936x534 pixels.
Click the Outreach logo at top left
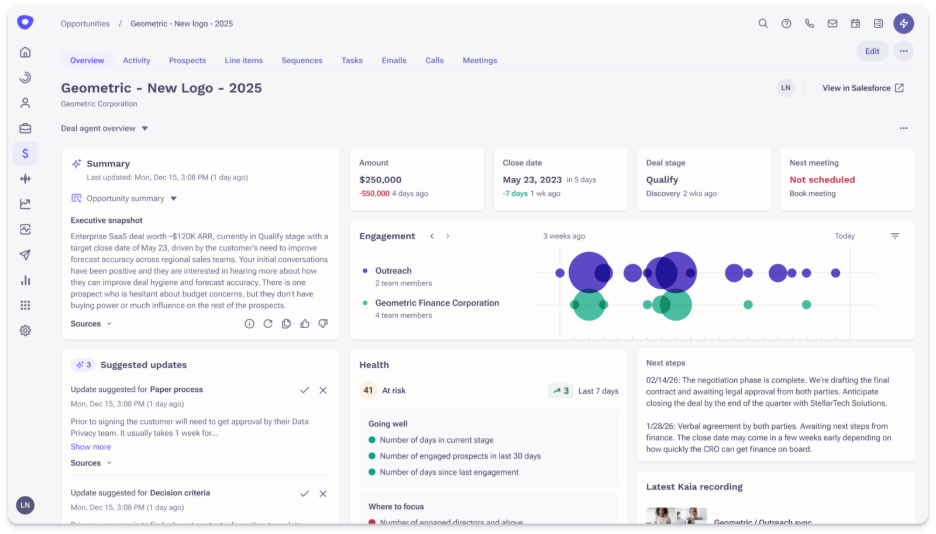(x=25, y=23)
